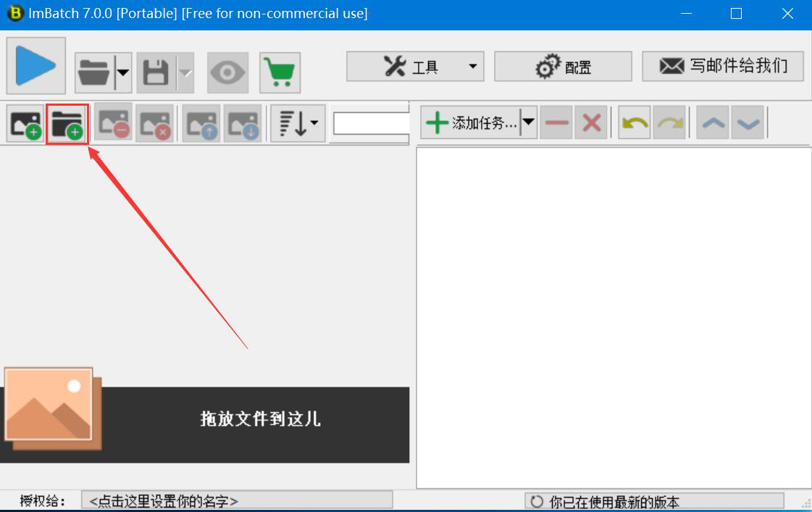Move image up with the picture up-arrow icon

pos(201,124)
